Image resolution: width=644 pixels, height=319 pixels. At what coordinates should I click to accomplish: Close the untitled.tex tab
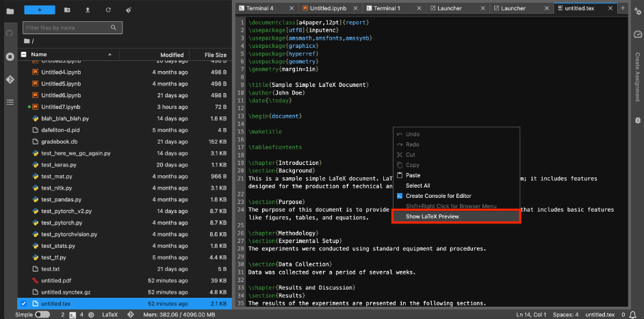(610, 8)
